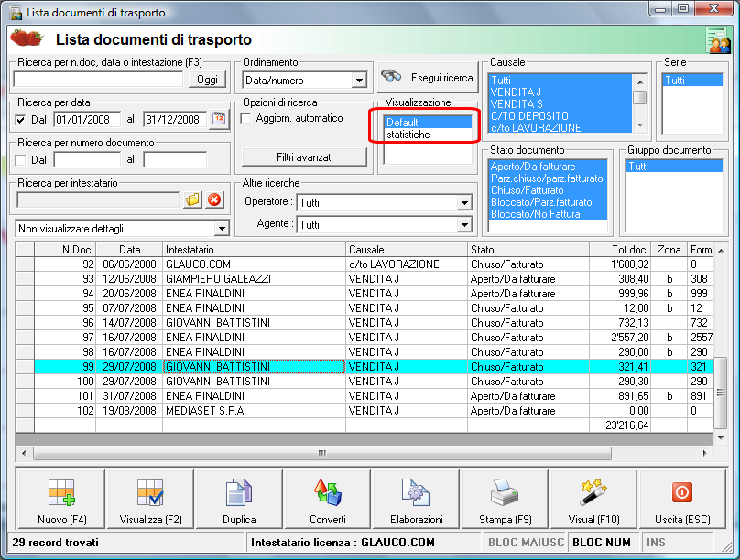This screenshot has height=560, width=740.
Task: Sort by the N.Doc. column header
Action: (65, 250)
